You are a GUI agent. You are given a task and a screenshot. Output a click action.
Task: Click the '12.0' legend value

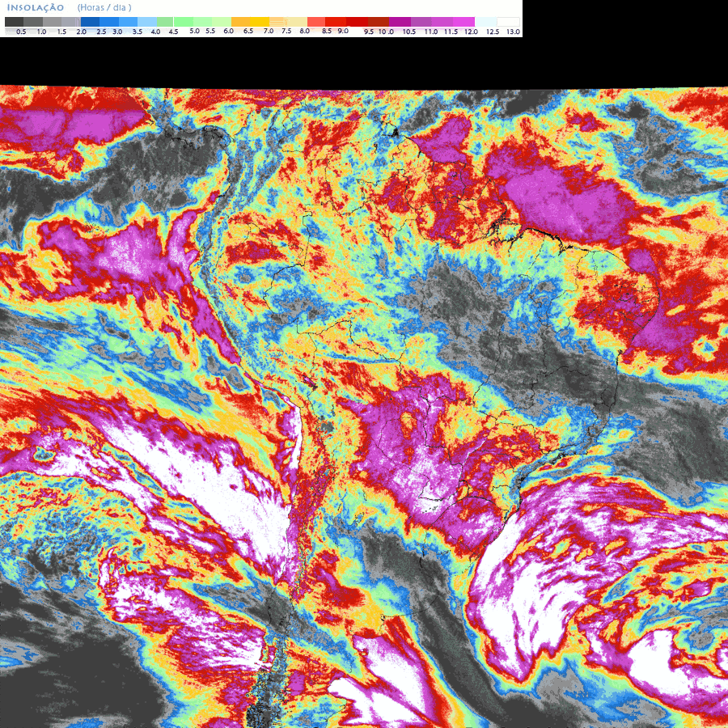tap(472, 32)
